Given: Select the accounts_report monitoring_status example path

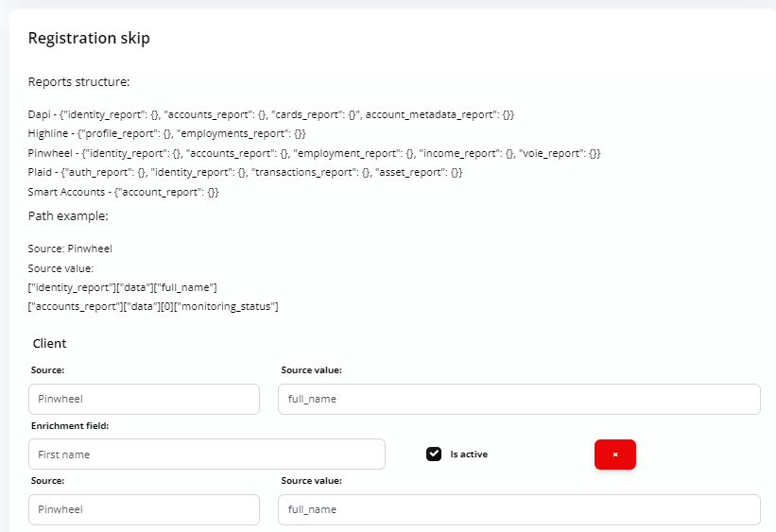Looking at the screenshot, I should click(153, 307).
